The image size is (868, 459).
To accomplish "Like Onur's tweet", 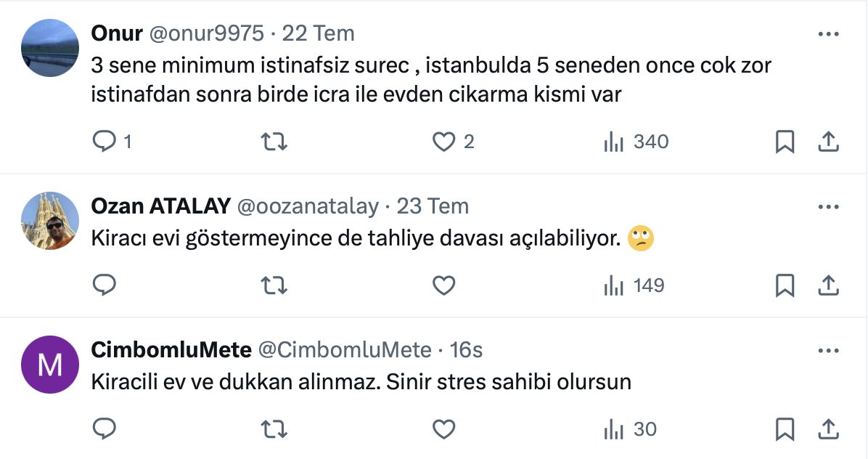I will coord(443,142).
